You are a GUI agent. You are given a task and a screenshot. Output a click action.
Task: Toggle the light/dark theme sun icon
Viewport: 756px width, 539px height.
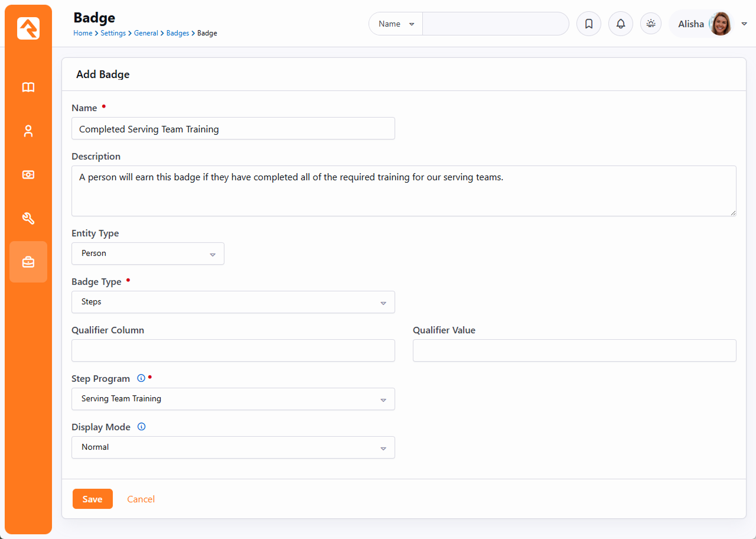coord(651,24)
